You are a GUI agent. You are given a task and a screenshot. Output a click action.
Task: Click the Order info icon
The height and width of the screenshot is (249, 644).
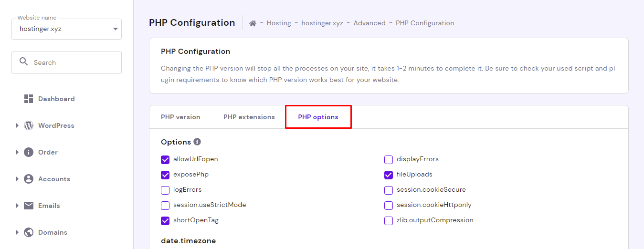[x=29, y=152]
